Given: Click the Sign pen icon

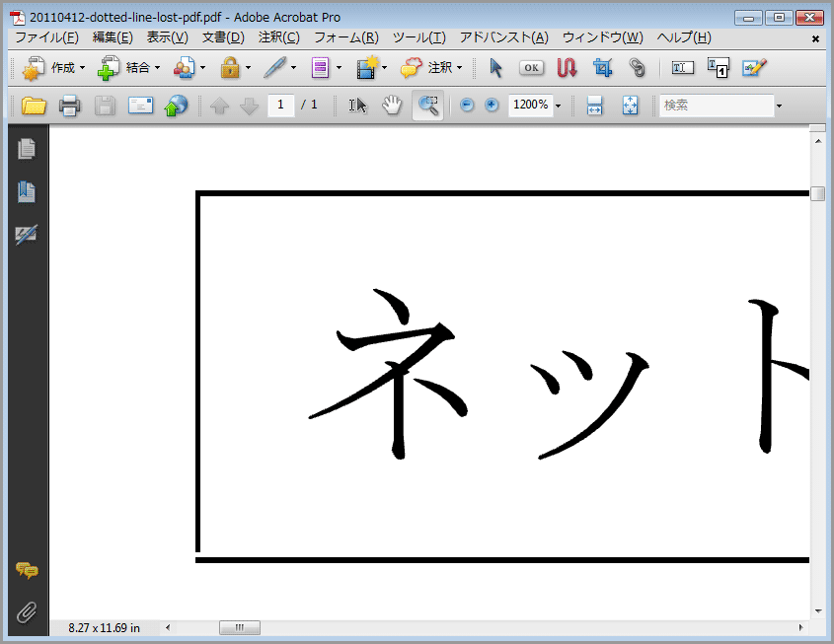Looking at the screenshot, I should click(x=275, y=68).
